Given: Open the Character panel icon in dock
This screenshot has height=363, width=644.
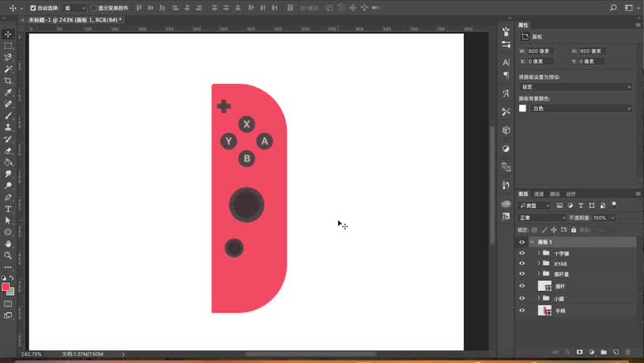Looking at the screenshot, I should click(x=506, y=62).
